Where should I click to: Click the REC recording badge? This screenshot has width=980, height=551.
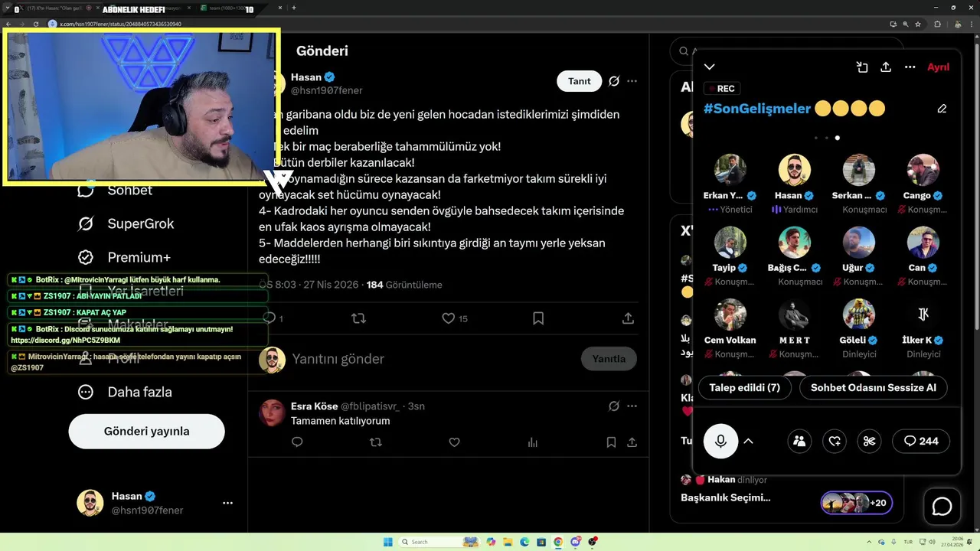pyautogui.click(x=720, y=89)
